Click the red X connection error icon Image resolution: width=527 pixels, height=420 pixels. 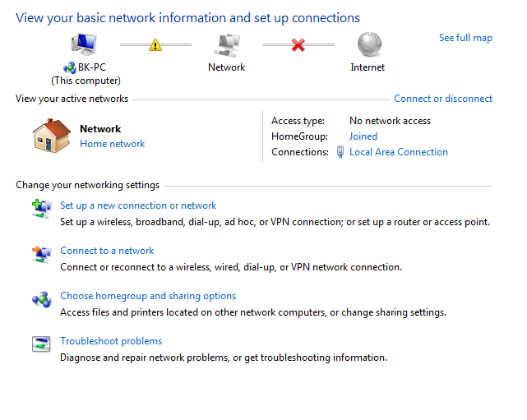tap(298, 44)
